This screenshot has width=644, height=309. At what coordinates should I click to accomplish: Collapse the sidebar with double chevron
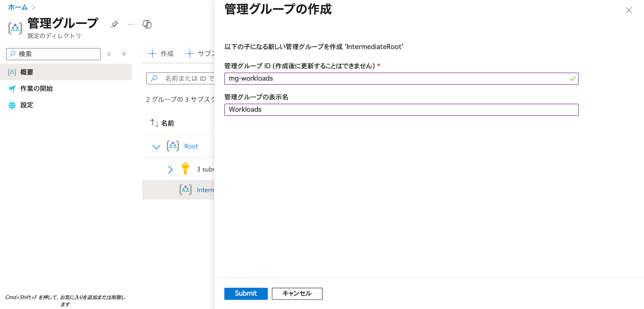(124, 54)
